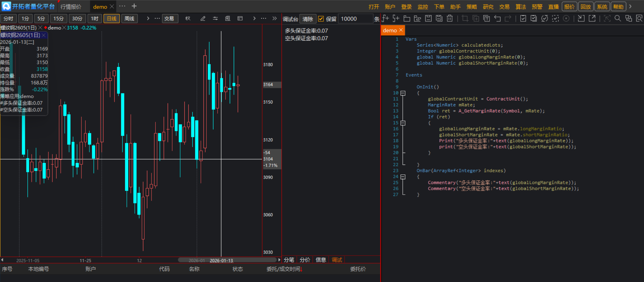This screenshot has height=282, width=644.
Task: Click the 清除 button in debug console
Action: 308,19
